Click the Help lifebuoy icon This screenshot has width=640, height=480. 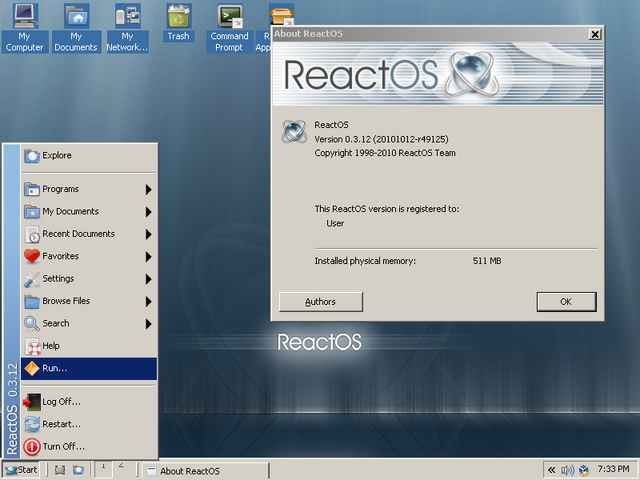(33, 347)
